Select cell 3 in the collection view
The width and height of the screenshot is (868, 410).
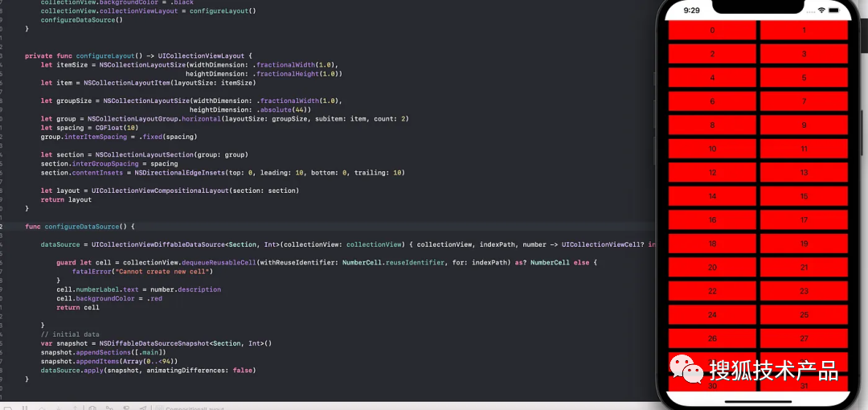tap(804, 55)
